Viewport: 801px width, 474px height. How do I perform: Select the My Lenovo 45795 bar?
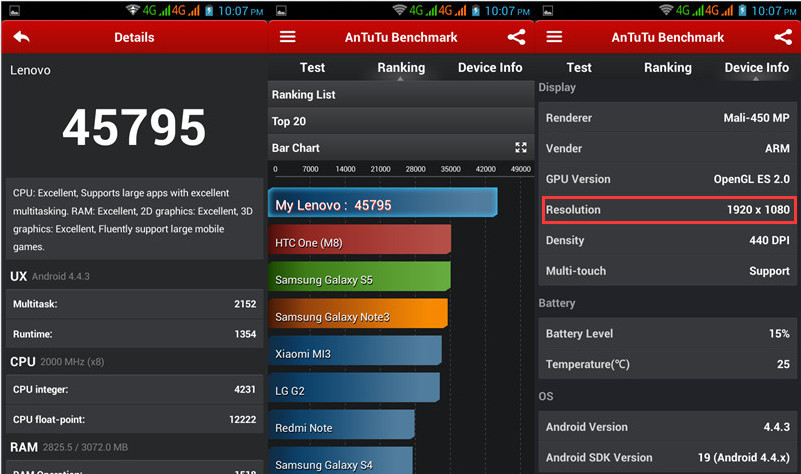(x=382, y=204)
